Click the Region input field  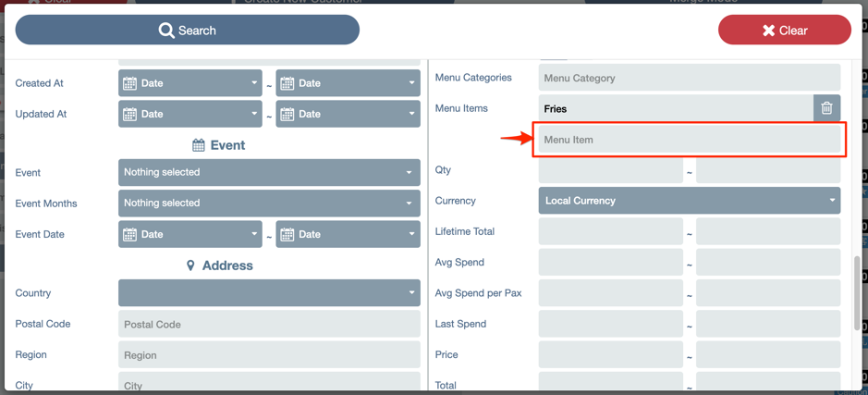tap(269, 354)
